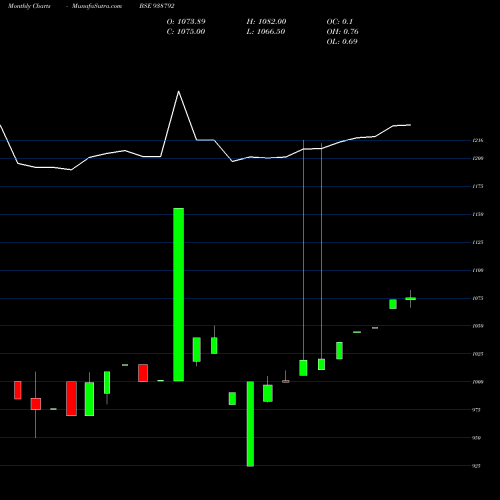Click the 1100 price axis label
Image resolution: width=500 pixels, height=500 pixels.
478,270
